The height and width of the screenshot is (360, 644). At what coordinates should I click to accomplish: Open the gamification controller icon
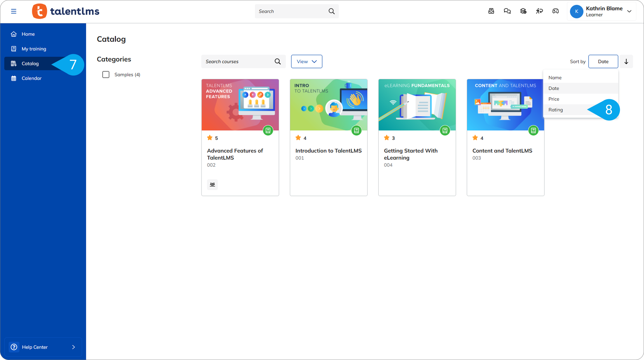(x=555, y=11)
